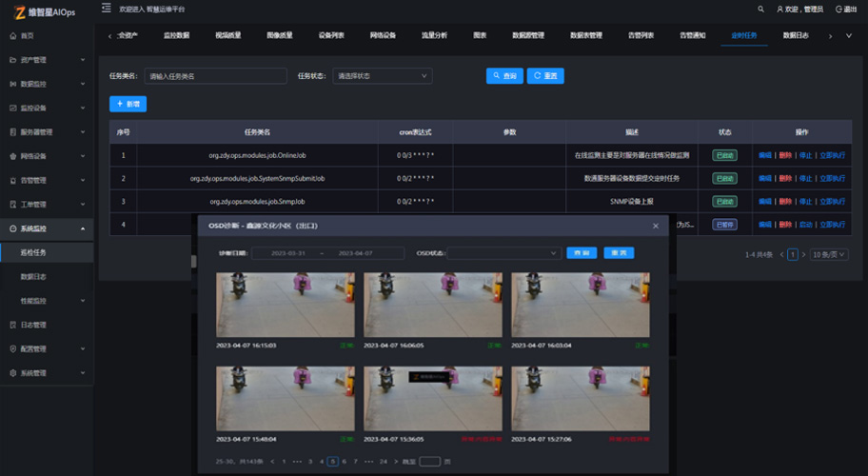Open the thumbnail timestamped 2023-04-07 16:15:03
Image resolution: width=868 pixels, height=476 pixels.
[286, 305]
